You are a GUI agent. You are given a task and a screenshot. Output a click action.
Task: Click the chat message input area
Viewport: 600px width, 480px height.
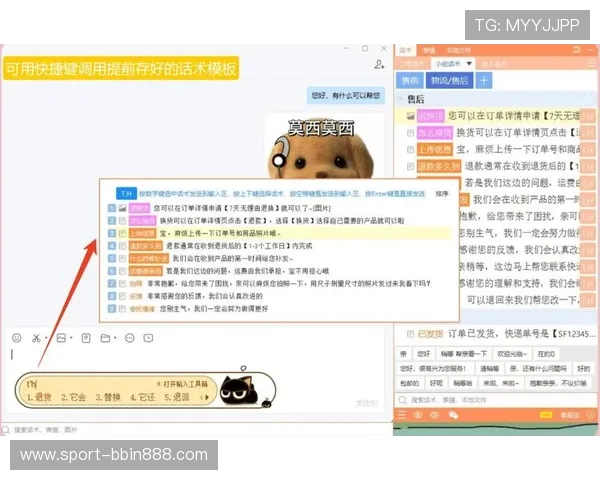pyautogui.click(x=195, y=355)
